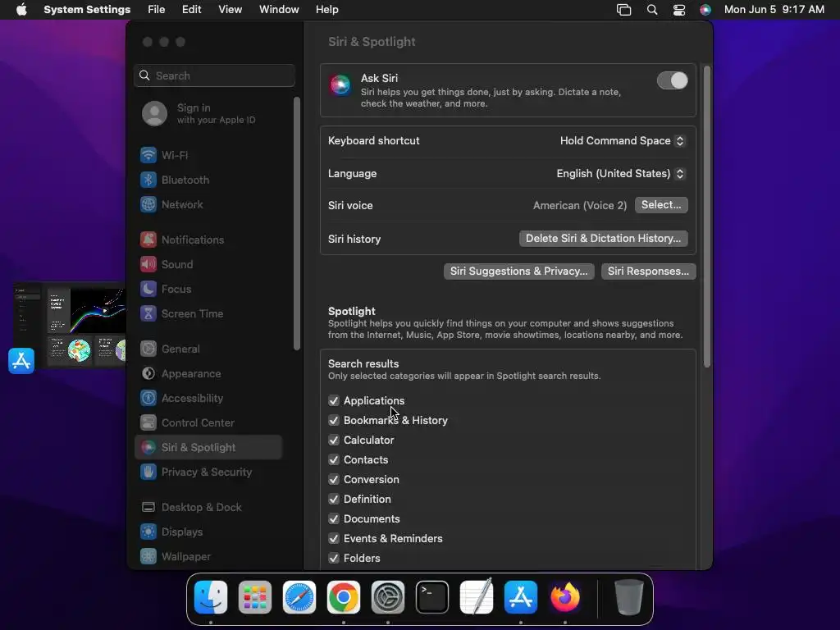
Task: Open the Trash in the Dock
Action: click(629, 597)
